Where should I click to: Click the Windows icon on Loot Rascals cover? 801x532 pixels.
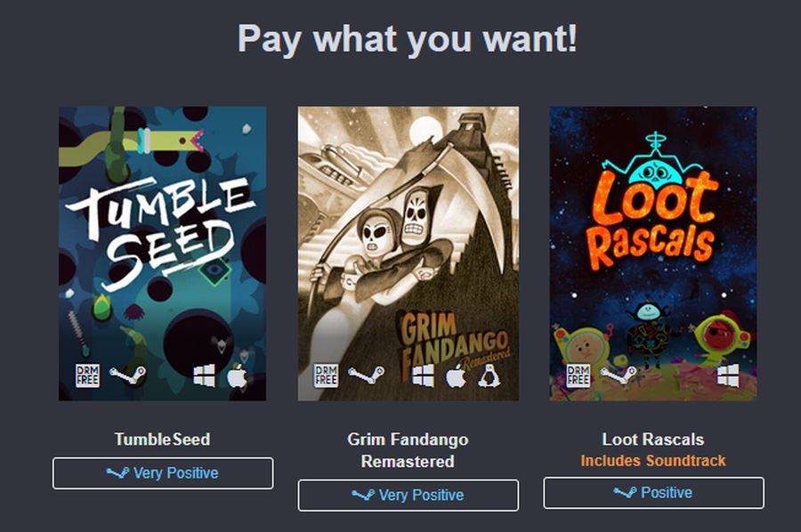point(728,375)
